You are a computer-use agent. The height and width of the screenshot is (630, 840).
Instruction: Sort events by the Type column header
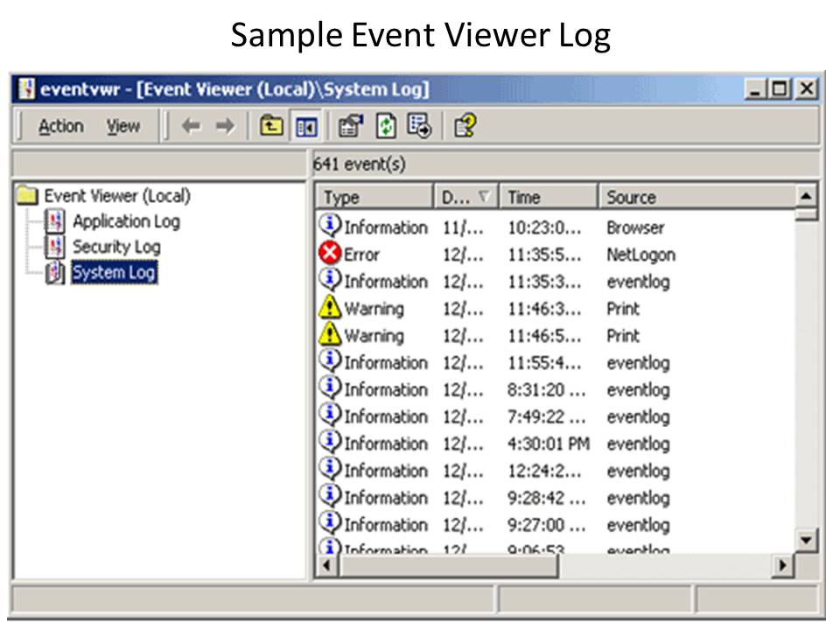click(374, 197)
